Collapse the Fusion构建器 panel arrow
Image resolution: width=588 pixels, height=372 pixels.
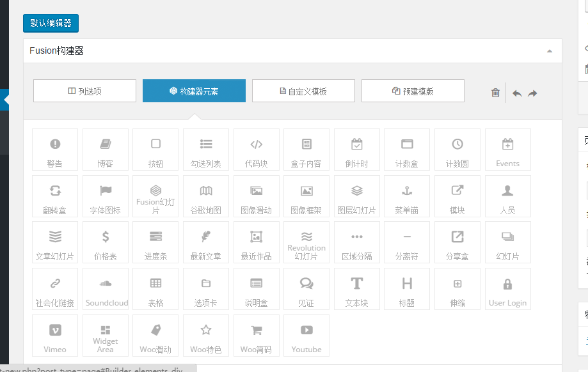pyautogui.click(x=549, y=51)
